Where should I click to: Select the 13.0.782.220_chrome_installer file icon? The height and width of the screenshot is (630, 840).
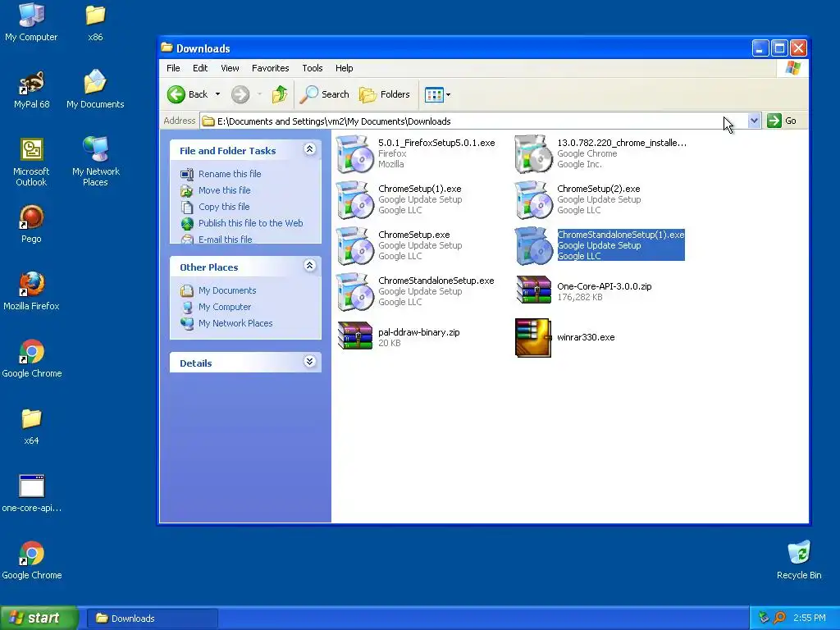coord(533,154)
